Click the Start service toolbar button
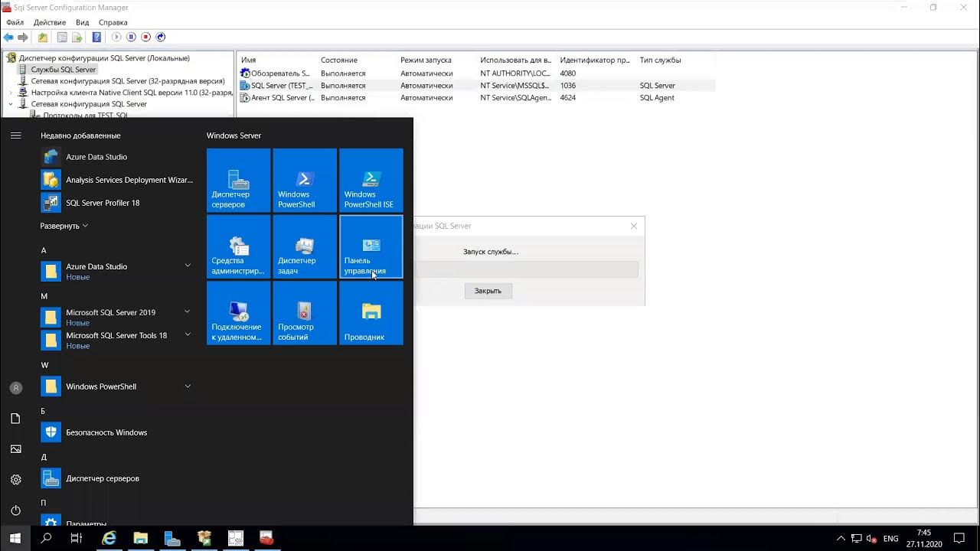This screenshot has height=551, width=980. pyautogui.click(x=116, y=37)
